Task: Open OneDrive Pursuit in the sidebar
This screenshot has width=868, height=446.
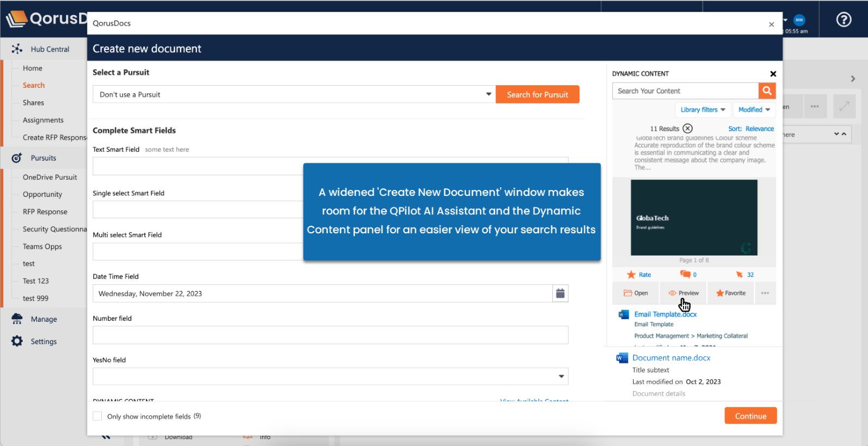Action: pos(50,177)
